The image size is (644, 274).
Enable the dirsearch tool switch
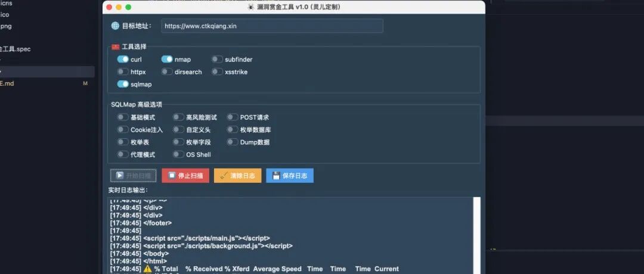click(x=167, y=72)
